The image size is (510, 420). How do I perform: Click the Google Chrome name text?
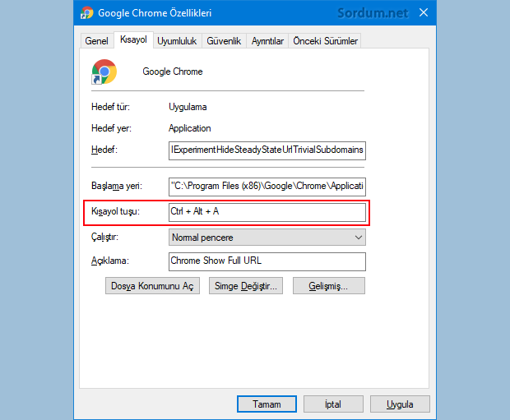pyautogui.click(x=173, y=72)
